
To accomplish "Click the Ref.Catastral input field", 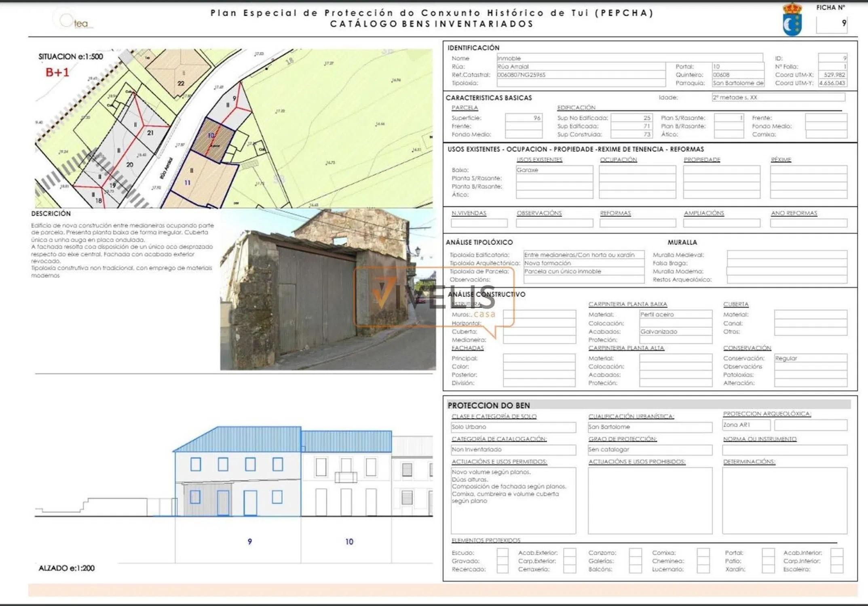I will [x=581, y=75].
